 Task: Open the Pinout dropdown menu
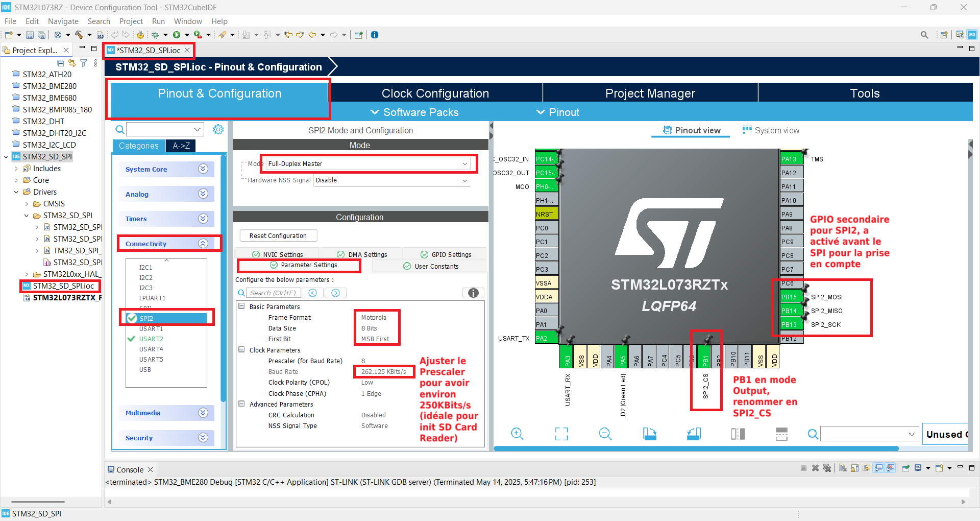click(558, 112)
